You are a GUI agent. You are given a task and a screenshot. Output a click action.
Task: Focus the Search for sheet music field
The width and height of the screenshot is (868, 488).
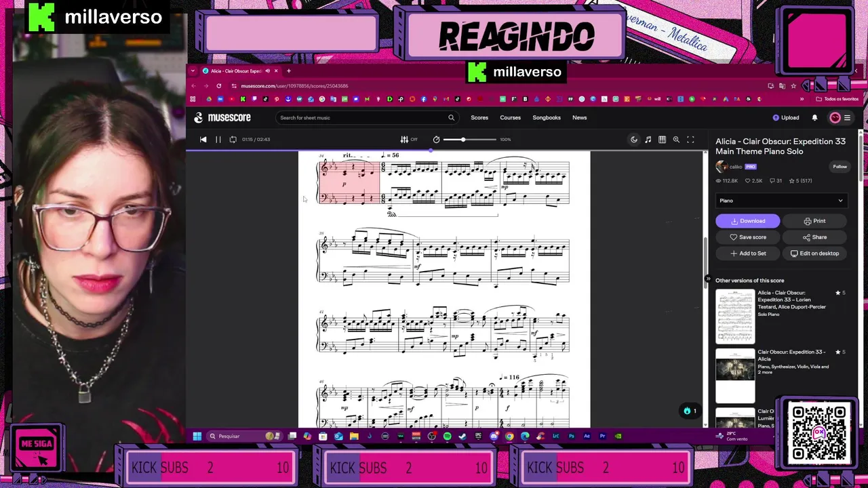[x=366, y=117]
